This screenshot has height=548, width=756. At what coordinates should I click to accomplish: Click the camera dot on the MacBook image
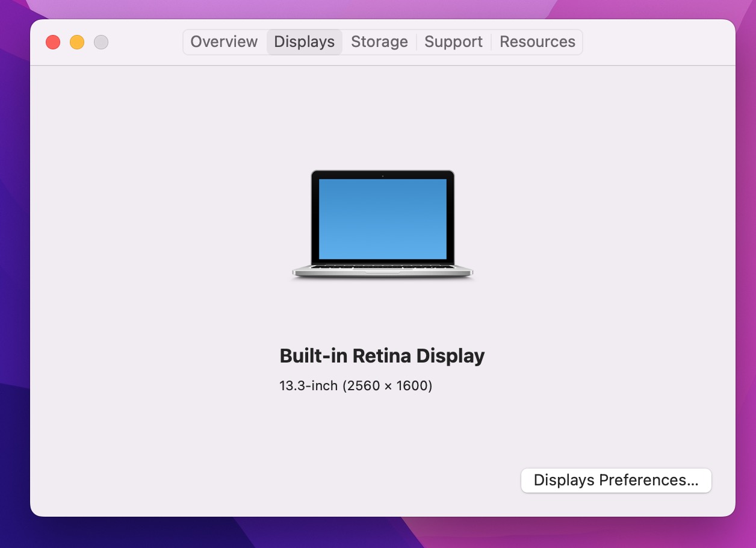pos(383,176)
